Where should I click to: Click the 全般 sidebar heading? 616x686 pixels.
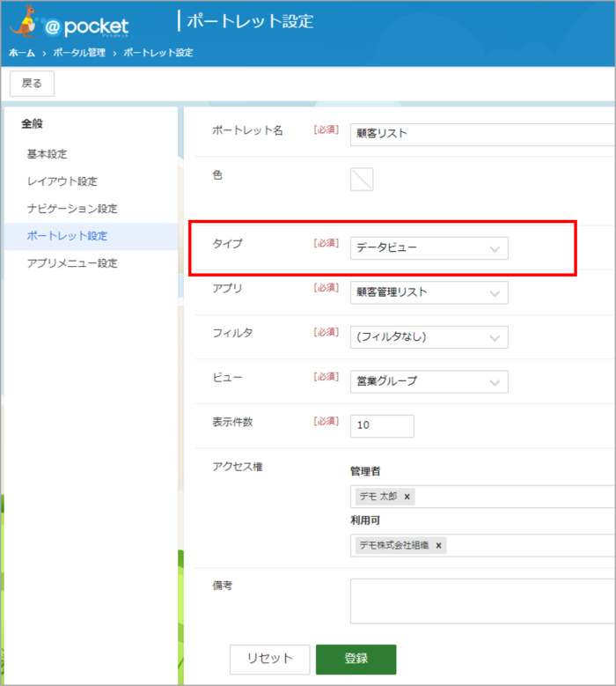32,124
